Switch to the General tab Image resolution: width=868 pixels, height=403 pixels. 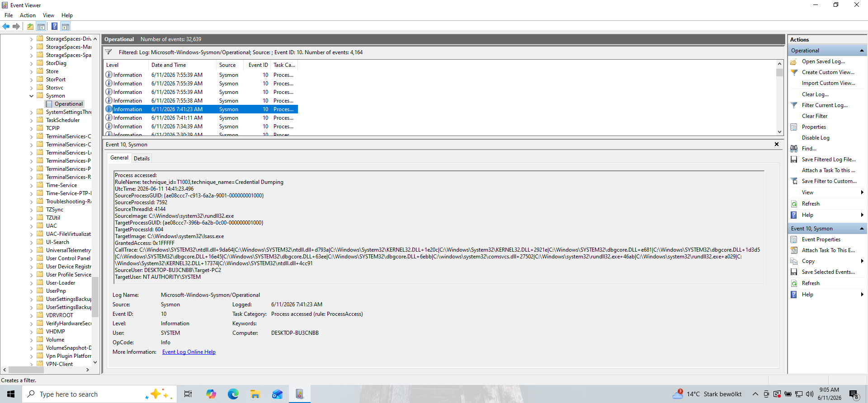[x=119, y=158]
